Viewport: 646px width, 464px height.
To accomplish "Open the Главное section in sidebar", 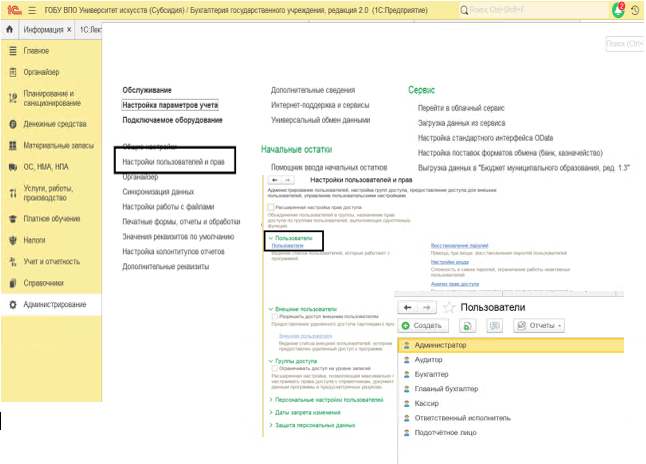I will point(36,51).
